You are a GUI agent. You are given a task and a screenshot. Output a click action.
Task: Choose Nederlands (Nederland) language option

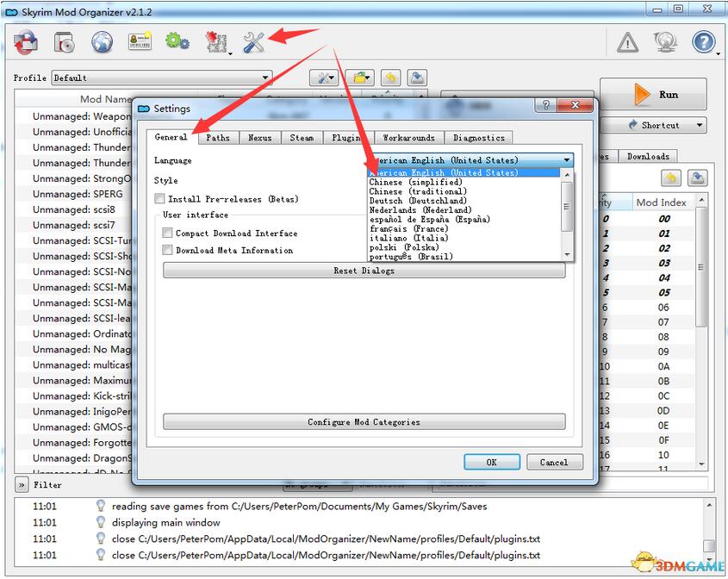click(x=464, y=210)
